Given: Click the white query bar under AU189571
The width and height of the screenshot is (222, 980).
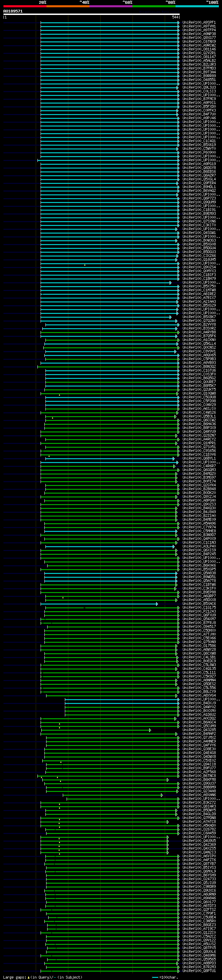Looking at the screenshot, I should (92, 14).
